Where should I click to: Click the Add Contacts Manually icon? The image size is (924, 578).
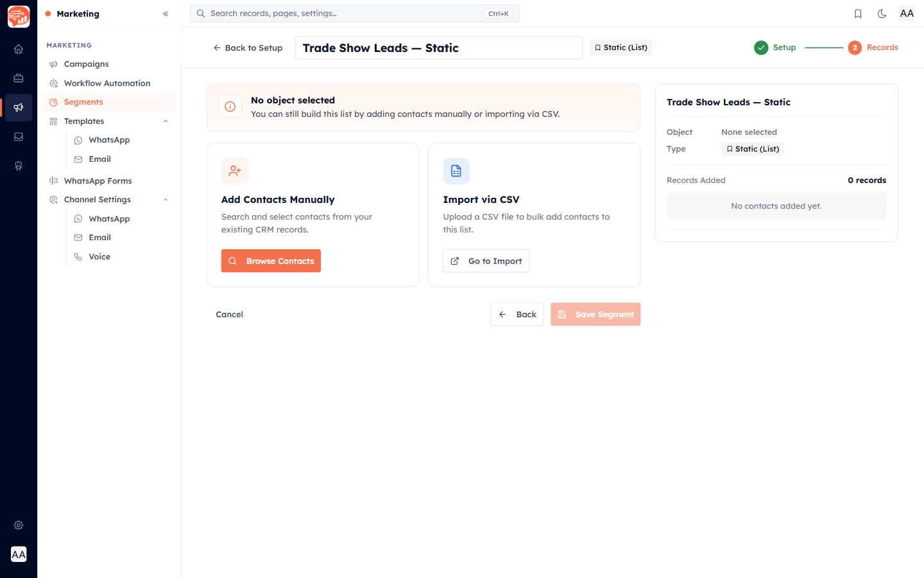coord(235,171)
